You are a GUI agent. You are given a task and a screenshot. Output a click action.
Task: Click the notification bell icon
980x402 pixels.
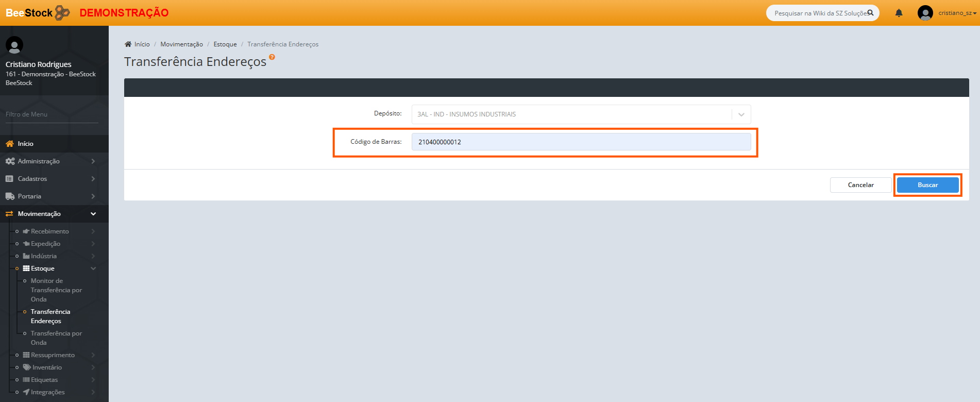pos(899,13)
